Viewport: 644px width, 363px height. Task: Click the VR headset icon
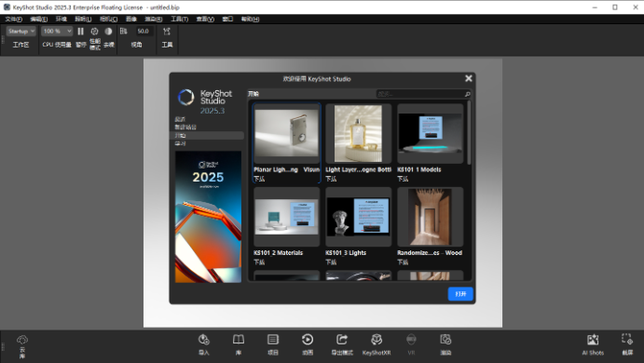point(411,340)
